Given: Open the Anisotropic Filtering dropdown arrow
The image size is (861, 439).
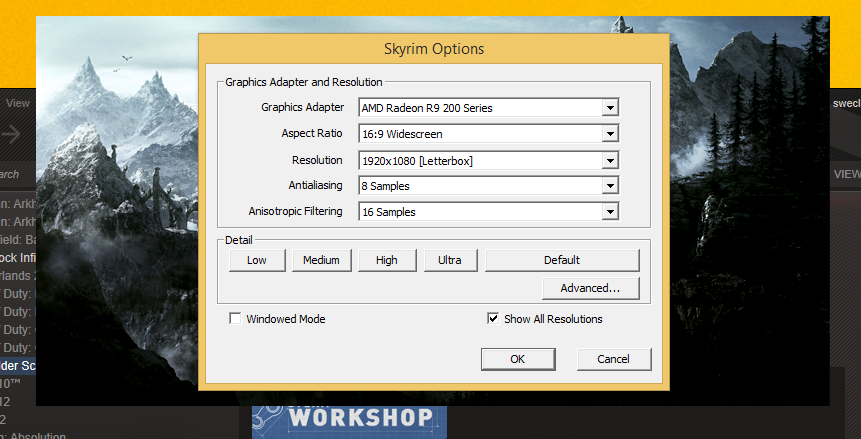Looking at the screenshot, I should [x=610, y=212].
